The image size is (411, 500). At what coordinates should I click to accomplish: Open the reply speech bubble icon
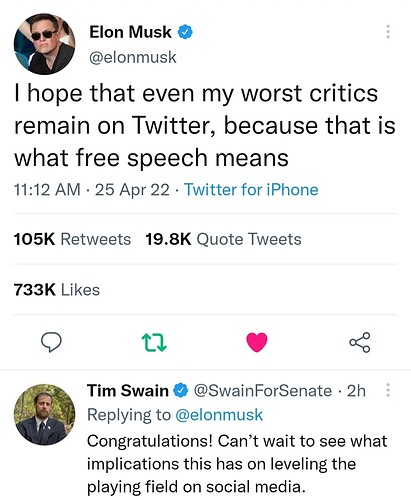pos(51,342)
